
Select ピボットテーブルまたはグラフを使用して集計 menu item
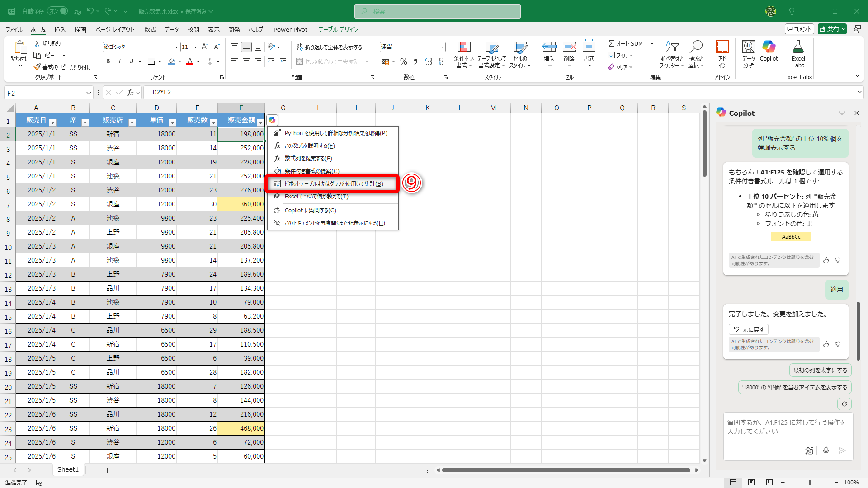[334, 183]
